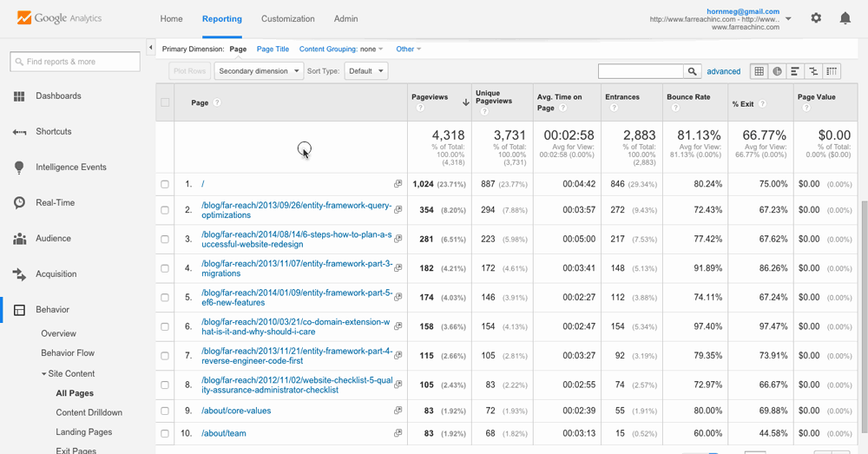The height and width of the screenshot is (454, 868).
Task: Open the Admin tab
Action: [345, 19]
